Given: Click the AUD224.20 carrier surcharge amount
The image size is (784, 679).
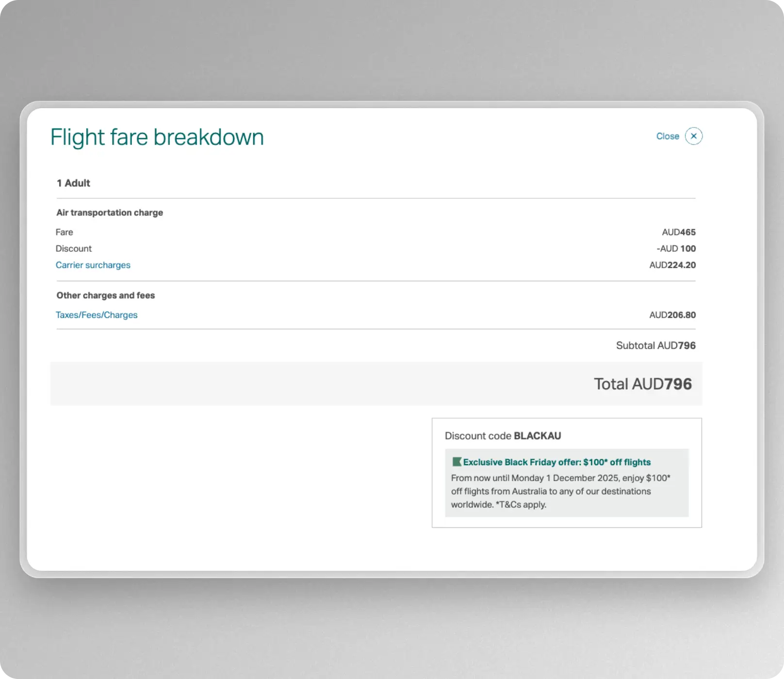Looking at the screenshot, I should click(x=672, y=265).
